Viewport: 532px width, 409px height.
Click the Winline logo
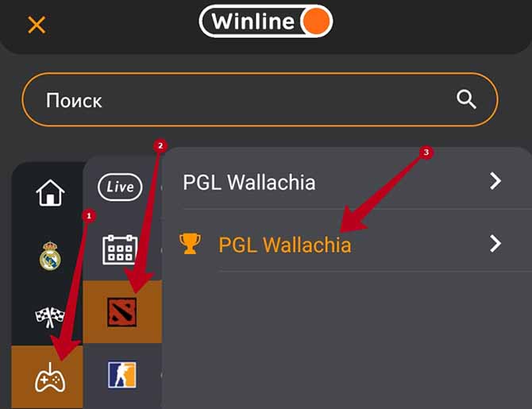[x=266, y=21]
